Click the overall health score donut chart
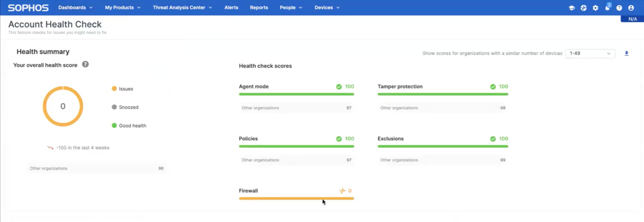 (x=63, y=107)
